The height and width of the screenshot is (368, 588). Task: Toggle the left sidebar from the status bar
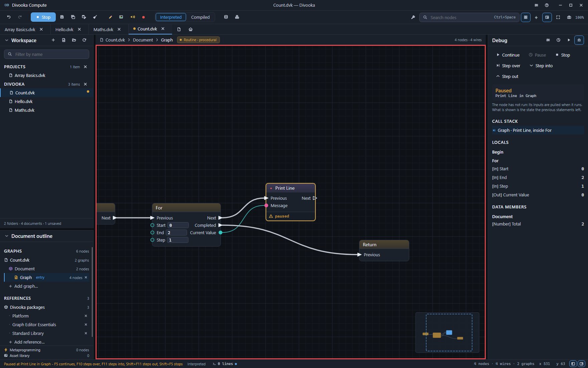point(573,364)
